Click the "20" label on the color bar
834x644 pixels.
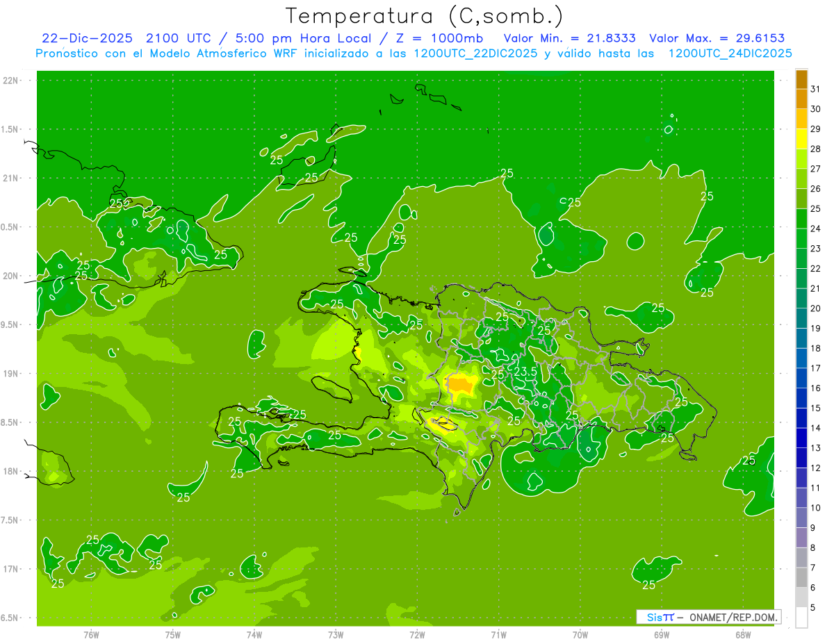[x=815, y=308]
